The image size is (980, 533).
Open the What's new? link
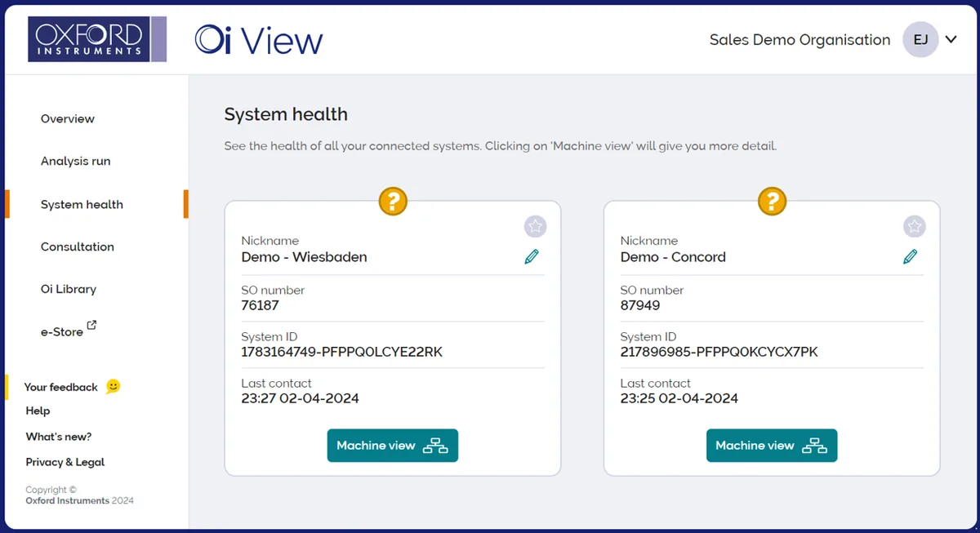pyautogui.click(x=59, y=437)
